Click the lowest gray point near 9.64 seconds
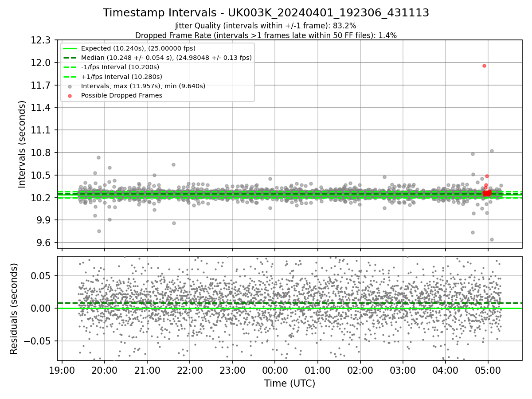 click(492, 239)
